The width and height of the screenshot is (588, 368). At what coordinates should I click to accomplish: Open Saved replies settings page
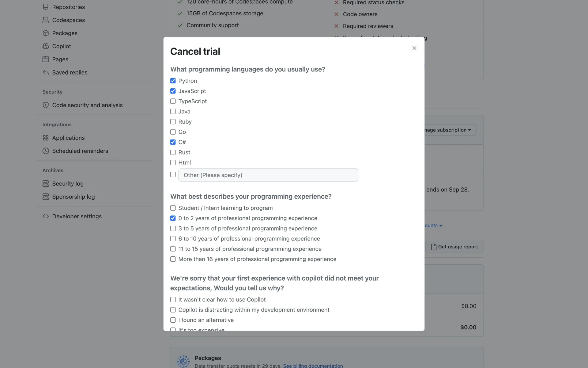tap(70, 73)
